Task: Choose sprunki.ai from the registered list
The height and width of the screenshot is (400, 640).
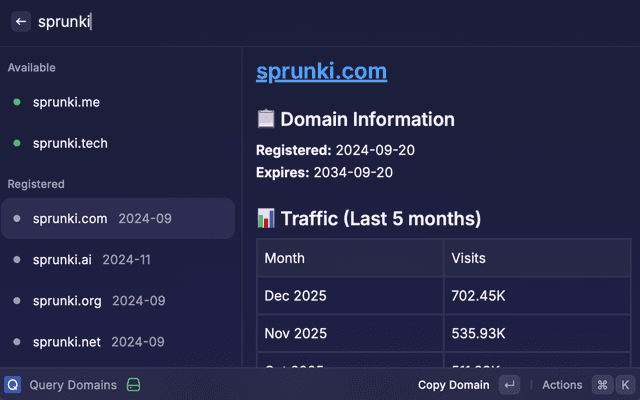Action: [x=91, y=259]
